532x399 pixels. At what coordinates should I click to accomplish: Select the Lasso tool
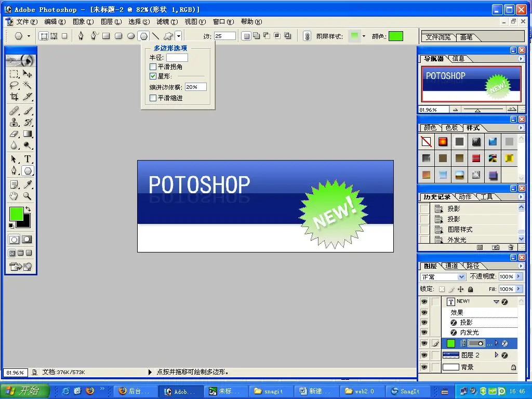coord(14,85)
